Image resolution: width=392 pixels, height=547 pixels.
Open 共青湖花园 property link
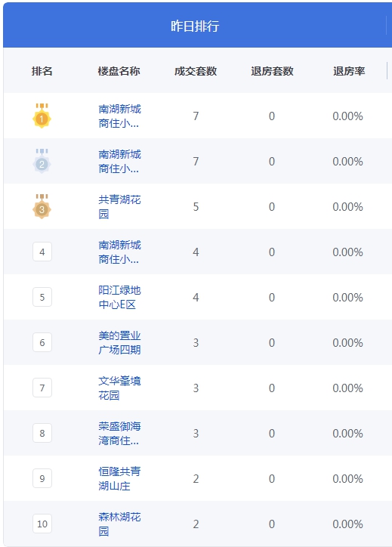click(x=119, y=206)
